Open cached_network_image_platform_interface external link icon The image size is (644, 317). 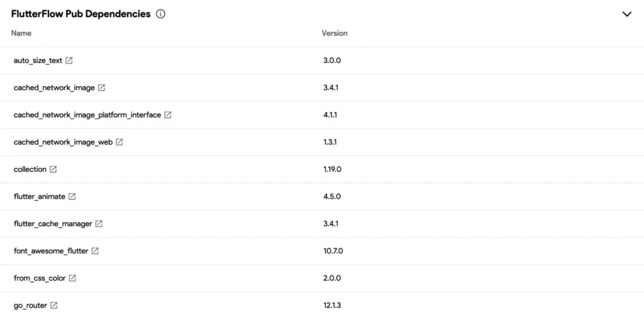coord(168,115)
